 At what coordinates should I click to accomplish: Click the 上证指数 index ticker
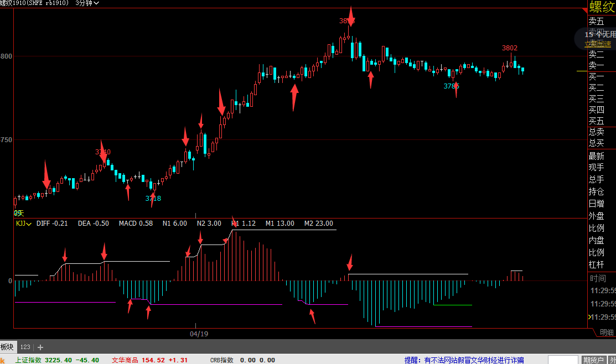click(x=28, y=360)
